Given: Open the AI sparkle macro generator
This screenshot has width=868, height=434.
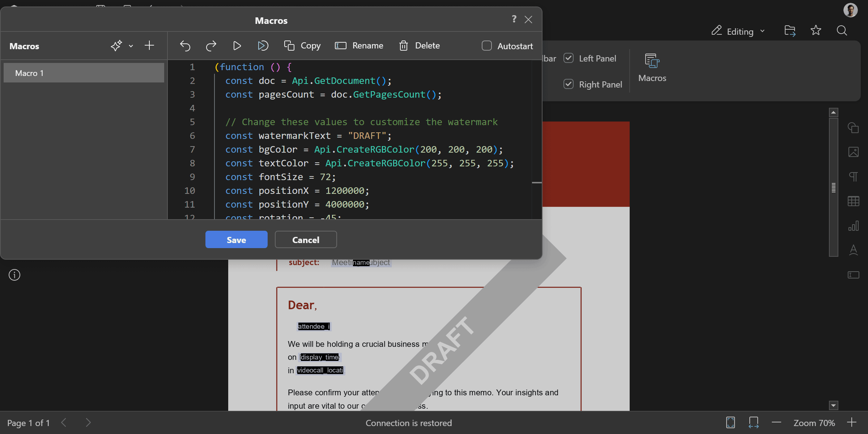Looking at the screenshot, I should click(116, 46).
